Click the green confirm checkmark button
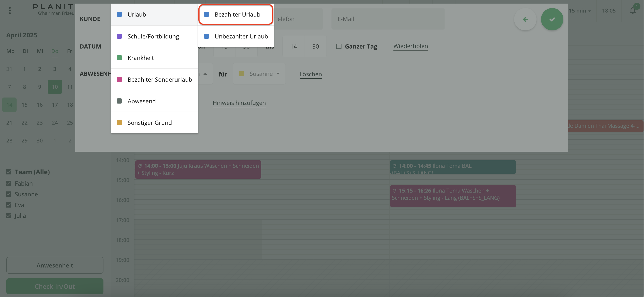Viewport: 644px width, 297px height. tap(552, 19)
